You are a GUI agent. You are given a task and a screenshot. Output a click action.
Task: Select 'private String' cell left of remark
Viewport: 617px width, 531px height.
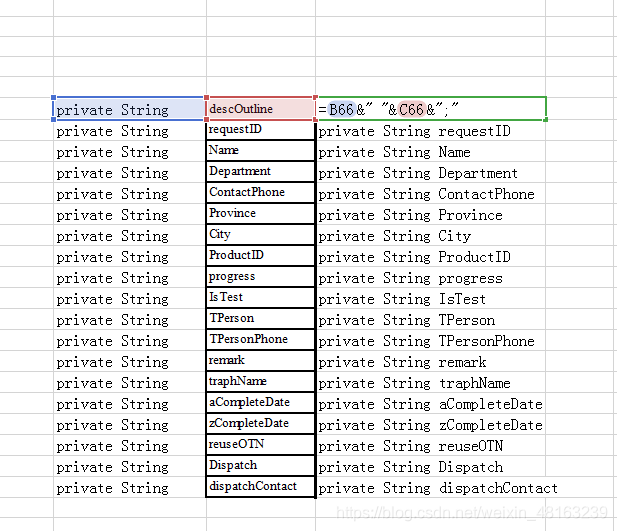129,362
